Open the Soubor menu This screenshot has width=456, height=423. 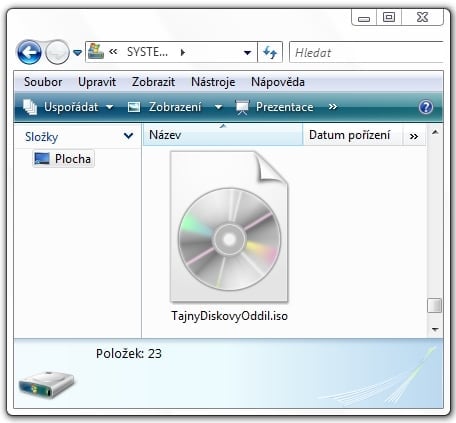pos(43,82)
